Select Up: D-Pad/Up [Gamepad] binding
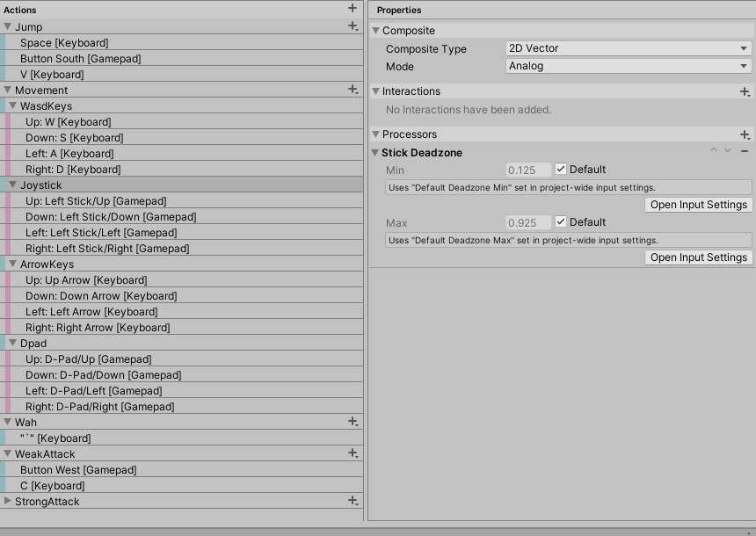 point(182,359)
